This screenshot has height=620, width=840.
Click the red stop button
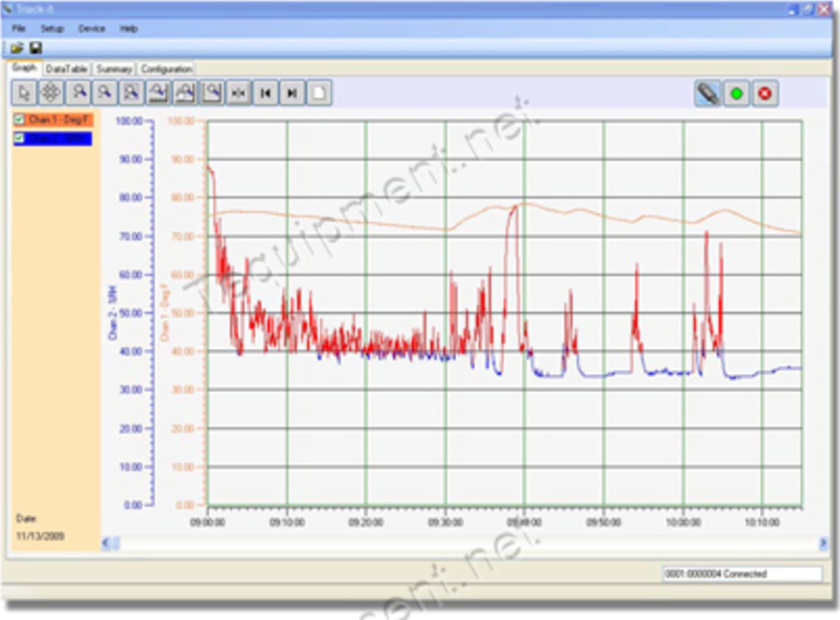[x=765, y=93]
